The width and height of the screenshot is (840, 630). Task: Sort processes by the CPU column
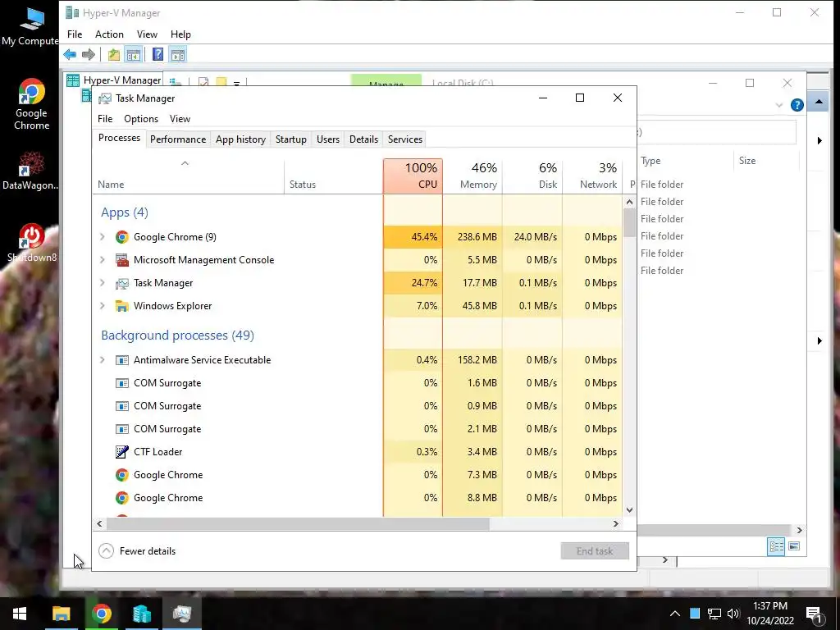coord(413,176)
